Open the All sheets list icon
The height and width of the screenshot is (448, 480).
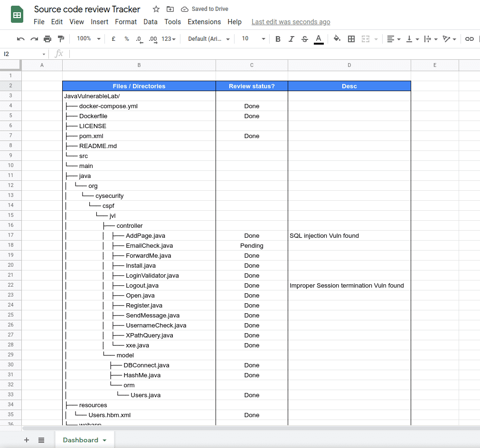point(41,440)
